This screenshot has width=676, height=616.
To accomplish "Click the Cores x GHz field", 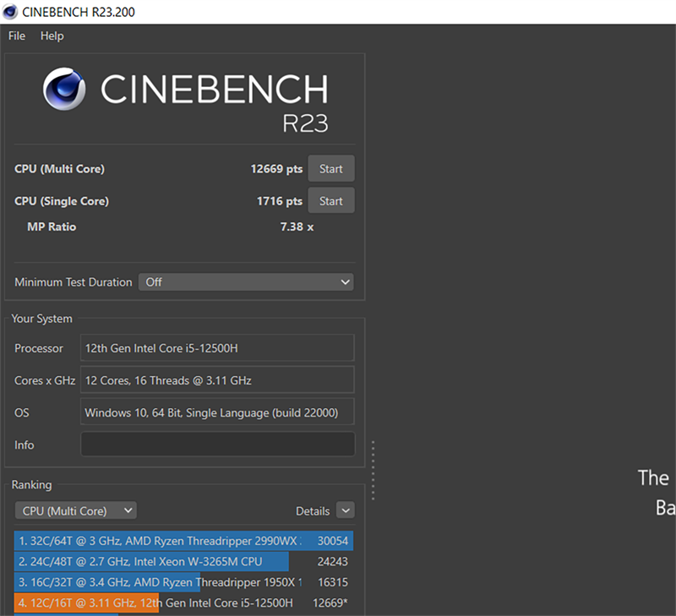I will pyautogui.click(x=217, y=380).
